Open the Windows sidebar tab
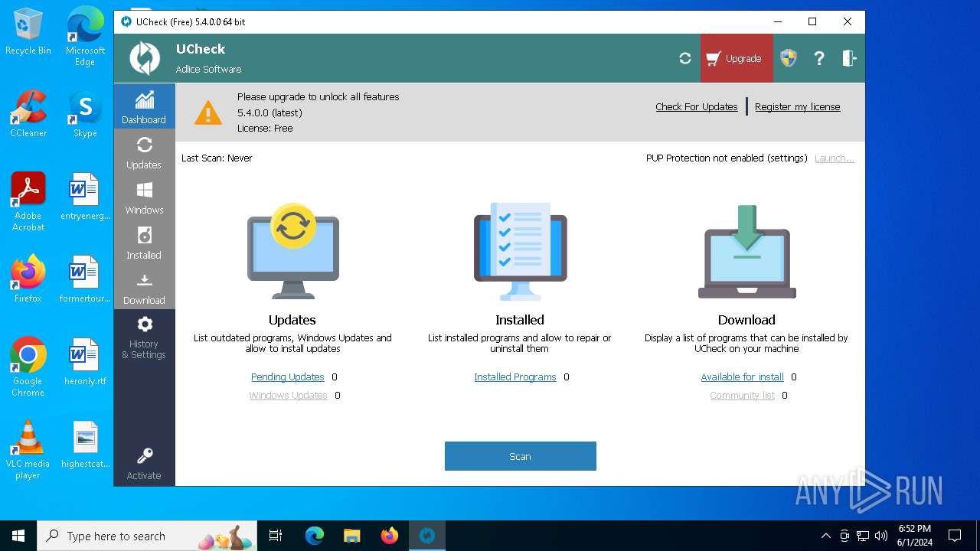The image size is (980, 551). (144, 197)
